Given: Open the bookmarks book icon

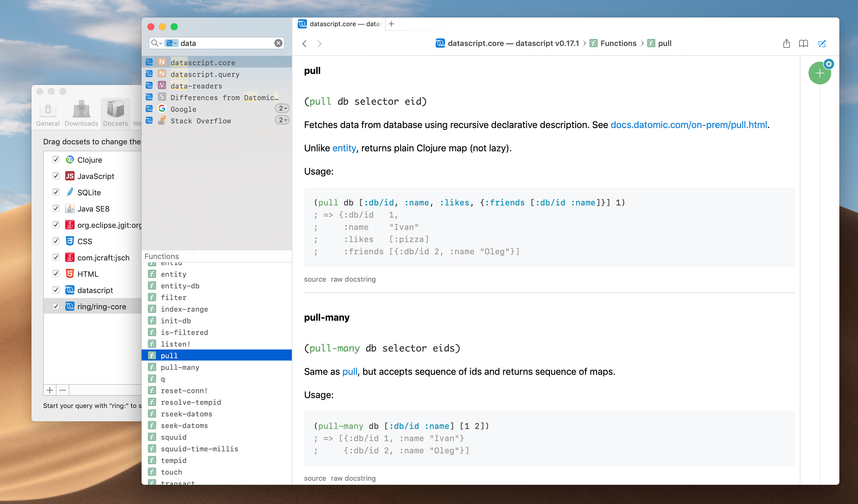Looking at the screenshot, I should [803, 44].
